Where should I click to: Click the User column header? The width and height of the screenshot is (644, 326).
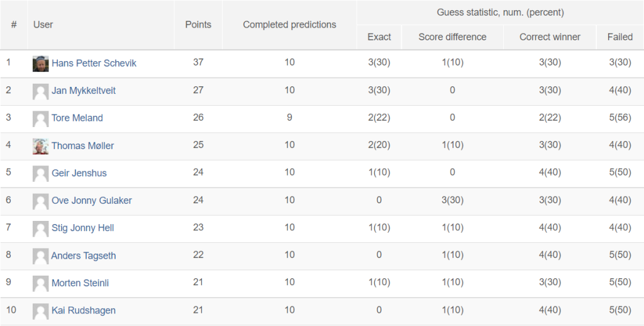43,25
